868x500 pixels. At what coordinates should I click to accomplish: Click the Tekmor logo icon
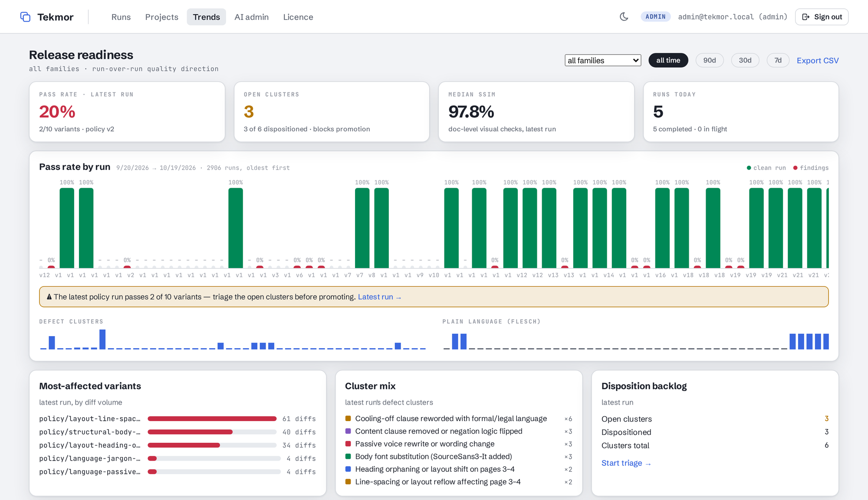tap(25, 17)
